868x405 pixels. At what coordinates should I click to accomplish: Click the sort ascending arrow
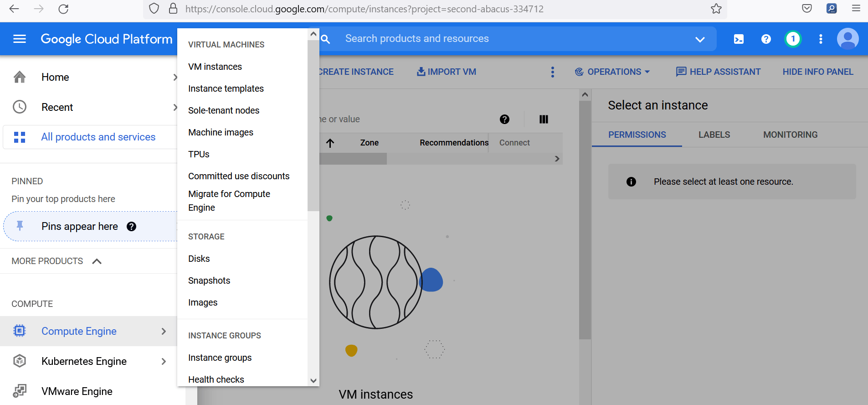[330, 143]
